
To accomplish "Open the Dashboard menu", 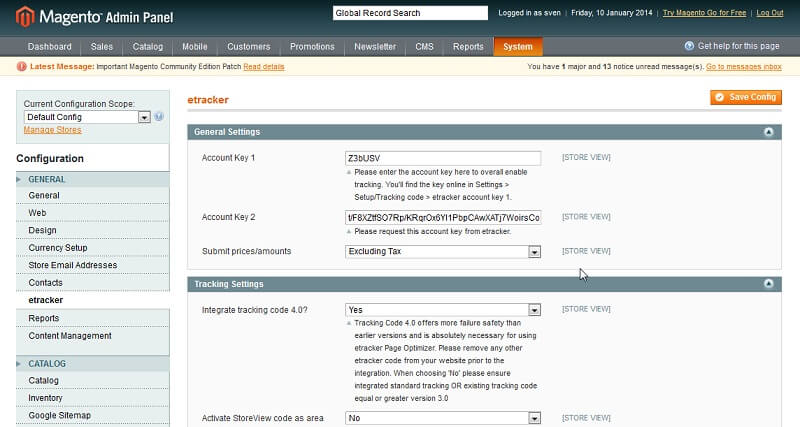I will click(x=49, y=46).
